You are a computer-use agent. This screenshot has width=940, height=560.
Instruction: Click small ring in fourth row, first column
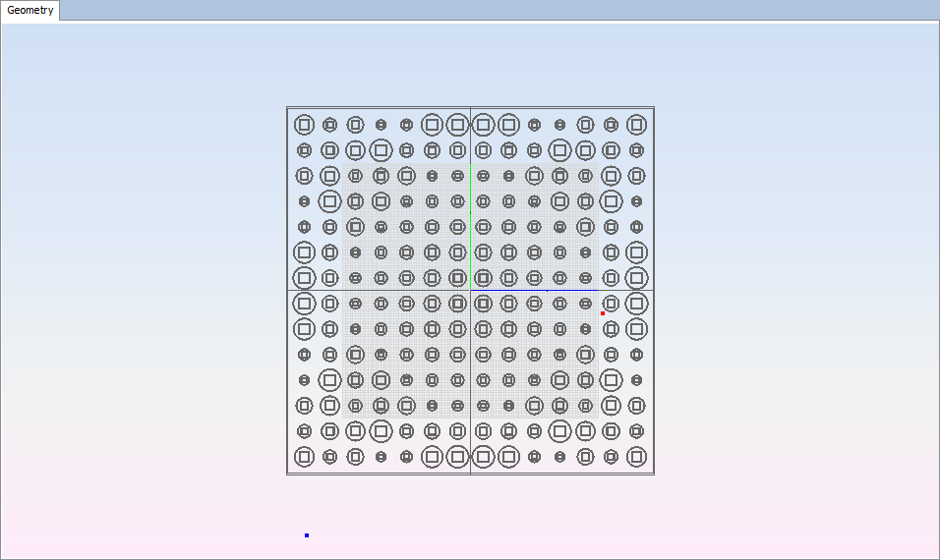(304, 201)
